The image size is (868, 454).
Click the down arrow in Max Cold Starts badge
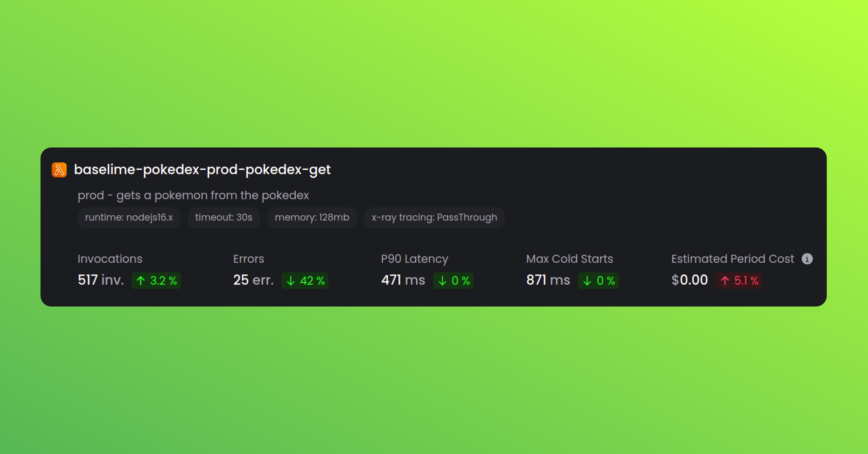587,280
